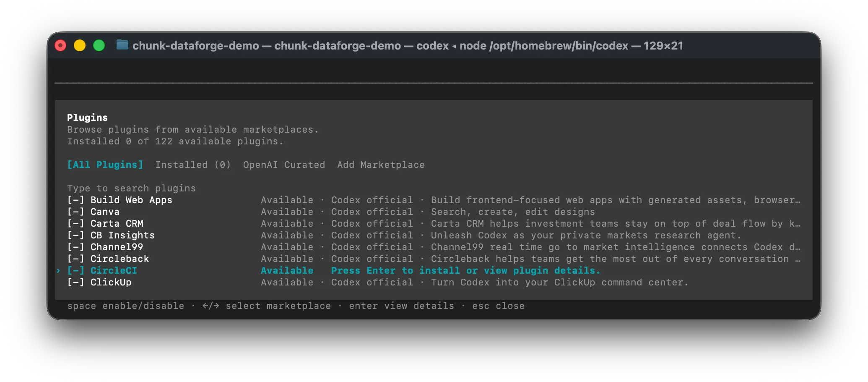The width and height of the screenshot is (868, 382).
Task: Click the CB Insights research agent description
Action: [x=586, y=235]
